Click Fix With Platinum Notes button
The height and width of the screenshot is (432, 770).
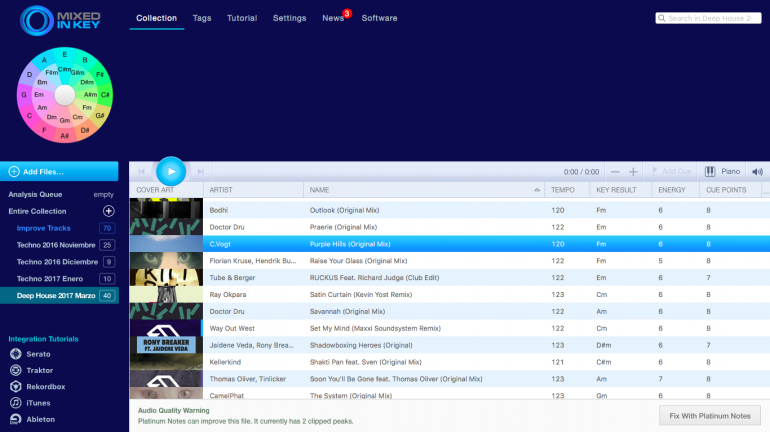[x=710, y=416]
